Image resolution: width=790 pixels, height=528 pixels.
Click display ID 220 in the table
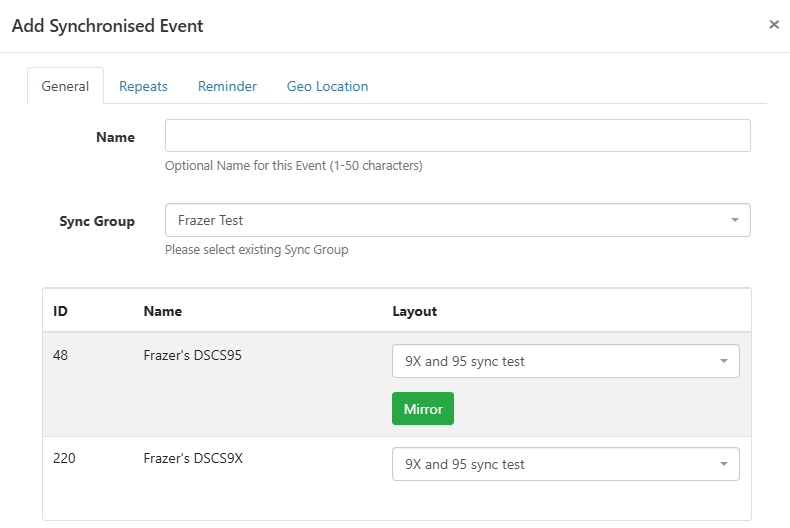click(x=64, y=458)
